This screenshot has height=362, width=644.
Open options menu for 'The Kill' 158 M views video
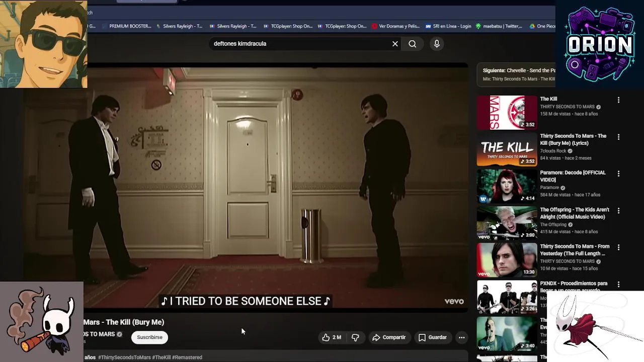pos(618,100)
